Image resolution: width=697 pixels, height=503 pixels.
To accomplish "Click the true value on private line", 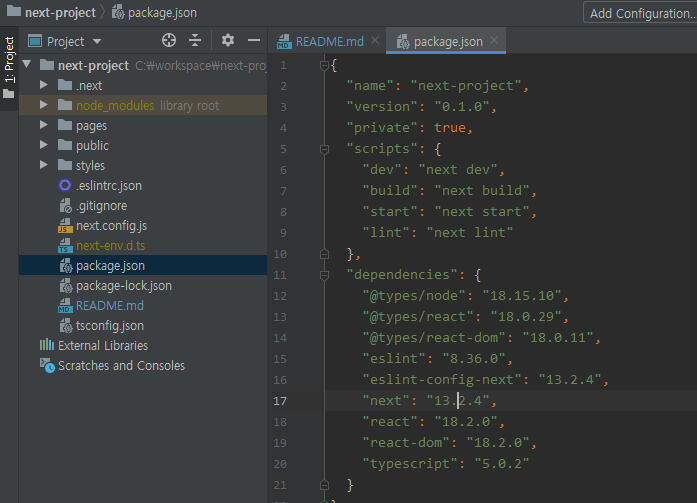I will point(450,128).
